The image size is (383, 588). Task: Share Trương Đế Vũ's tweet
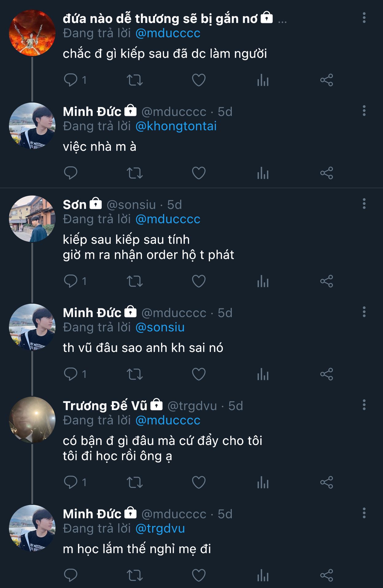(327, 482)
